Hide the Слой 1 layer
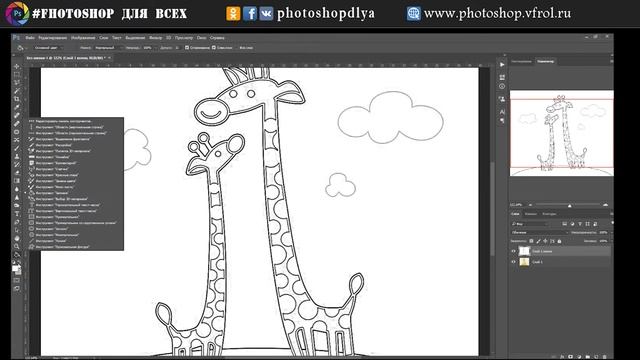 513,262
